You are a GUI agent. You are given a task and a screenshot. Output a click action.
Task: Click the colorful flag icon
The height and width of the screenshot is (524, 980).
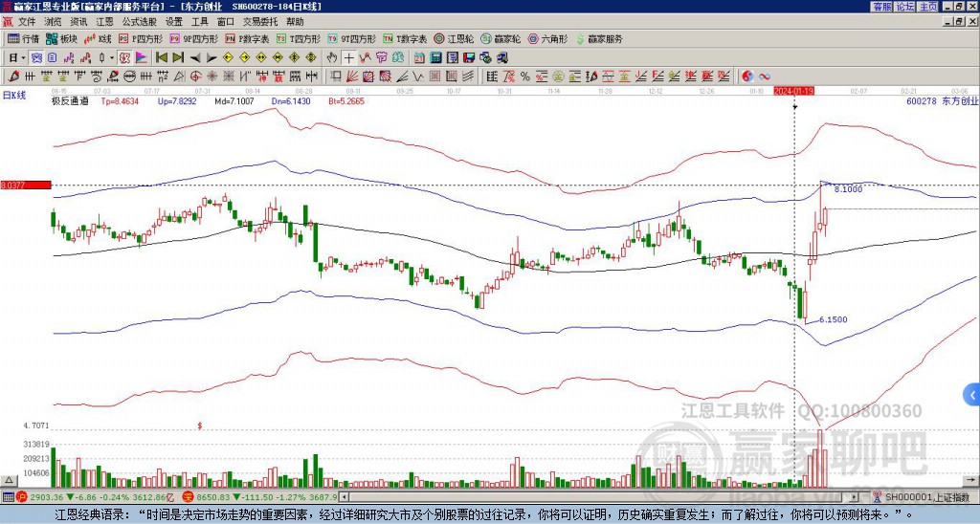point(142,58)
